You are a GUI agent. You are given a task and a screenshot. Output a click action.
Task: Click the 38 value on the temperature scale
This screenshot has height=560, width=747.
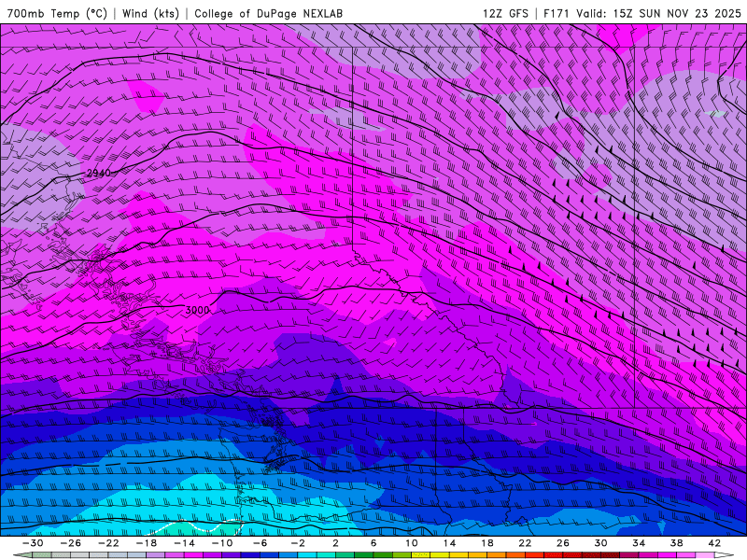[676, 543]
